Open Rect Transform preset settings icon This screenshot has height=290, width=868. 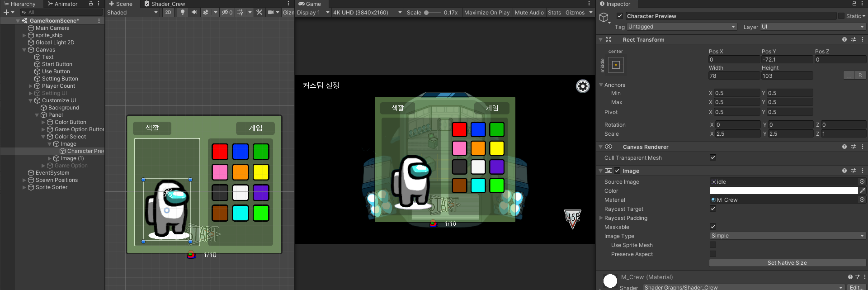click(x=854, y=40)
